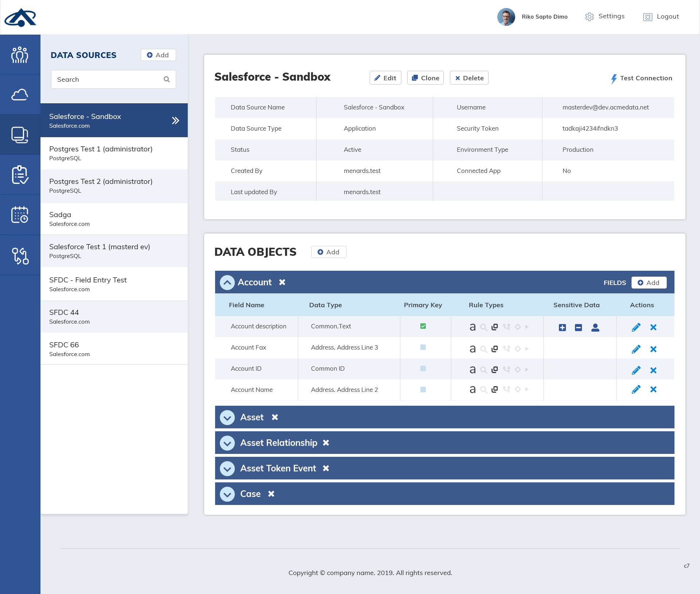Delete the Account ID field
700x594 pixels.
(653, 370)
